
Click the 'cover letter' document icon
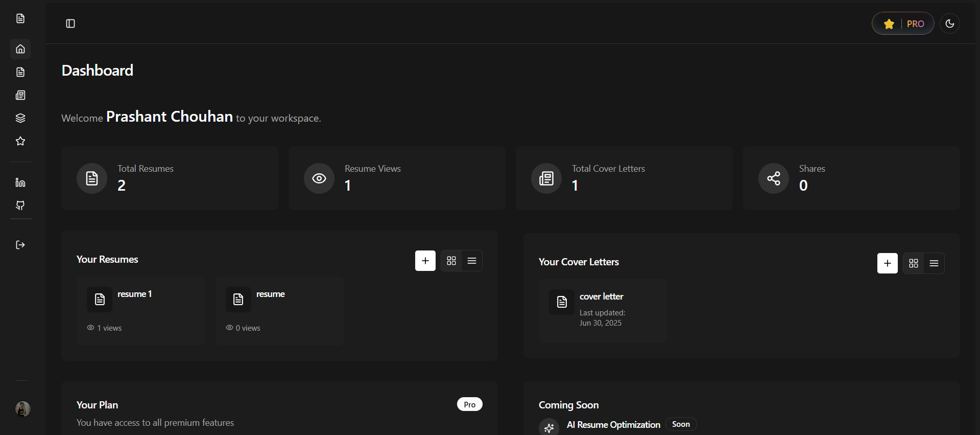click(x=562, y=302)
